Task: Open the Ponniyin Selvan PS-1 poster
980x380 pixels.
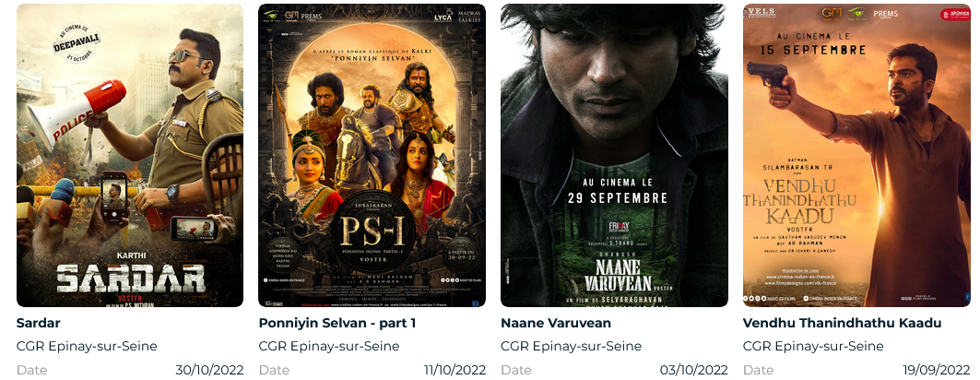Action: [372, 155]
